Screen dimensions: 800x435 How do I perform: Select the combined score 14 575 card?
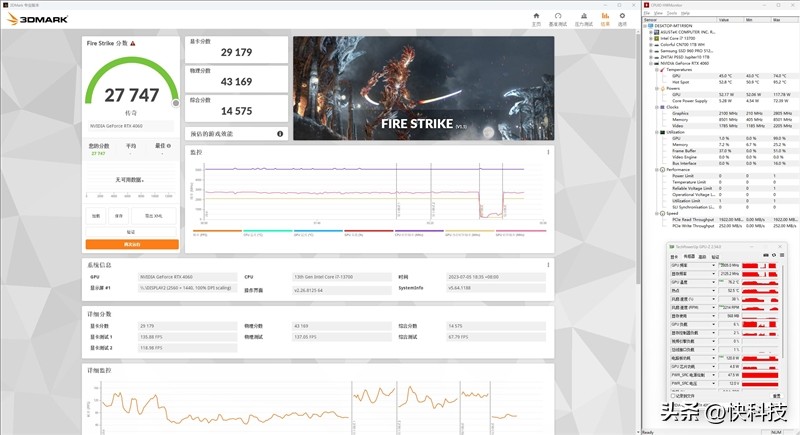(236, 109)
